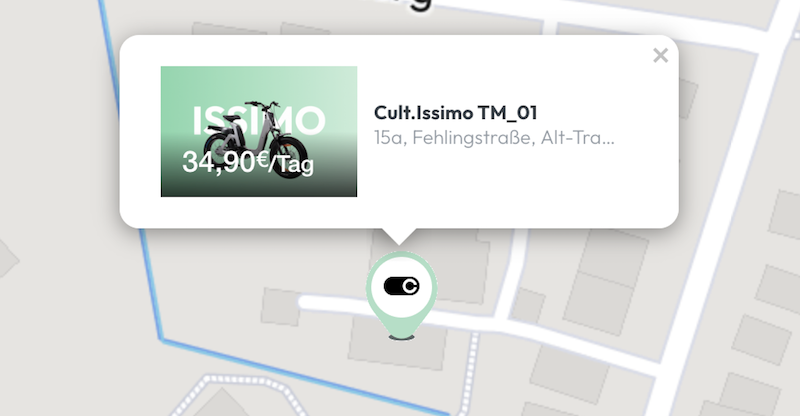Click the 34,90€/Tag price label
This screenshot has height=416, width=800.
pyautogui.click(x=248, y=162)
